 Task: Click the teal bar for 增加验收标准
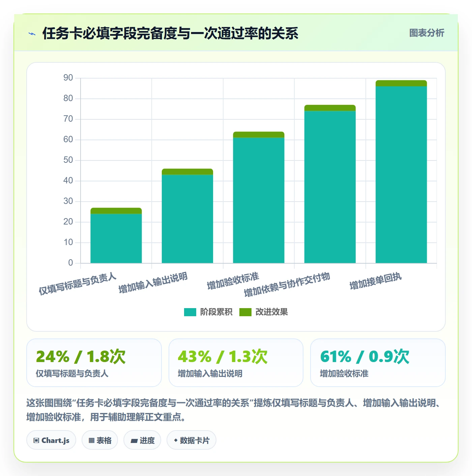point(259,200)
